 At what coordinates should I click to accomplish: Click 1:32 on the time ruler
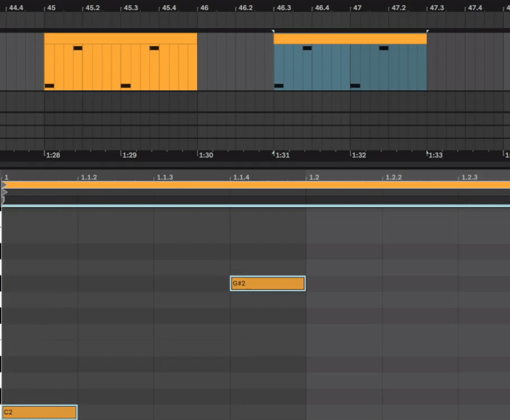click(359, 155)
